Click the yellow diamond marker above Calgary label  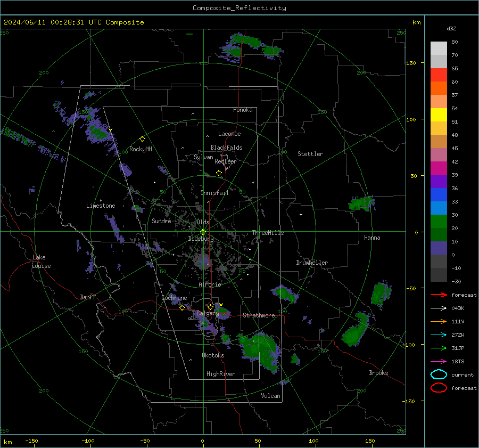[210, 307]
